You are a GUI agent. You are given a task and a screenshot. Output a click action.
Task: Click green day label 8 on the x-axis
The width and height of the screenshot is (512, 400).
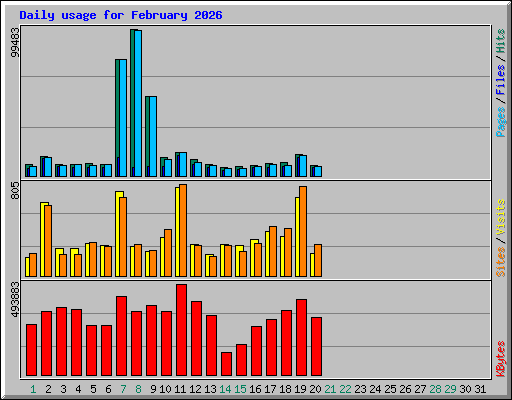pos(138,389)
